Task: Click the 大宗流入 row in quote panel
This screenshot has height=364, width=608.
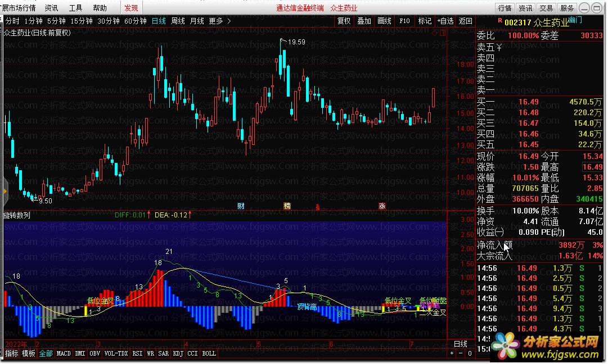Action: 539,256
